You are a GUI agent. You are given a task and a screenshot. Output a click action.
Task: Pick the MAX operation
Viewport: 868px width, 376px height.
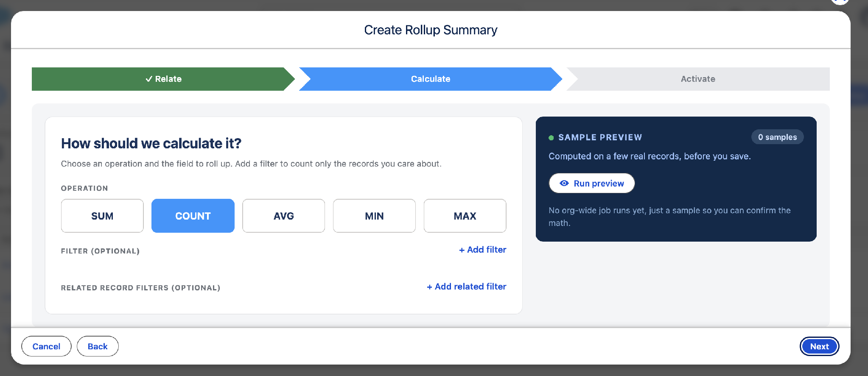465,216
